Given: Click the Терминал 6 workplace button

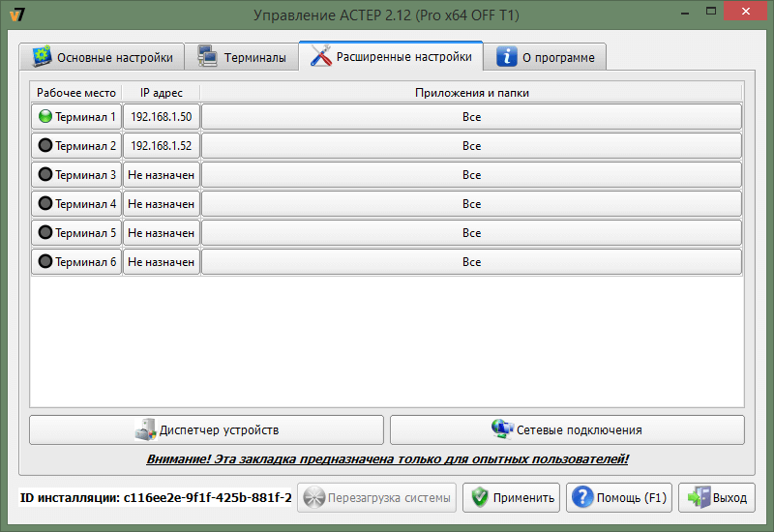Looking at the screenshot, I should (76, 262).
